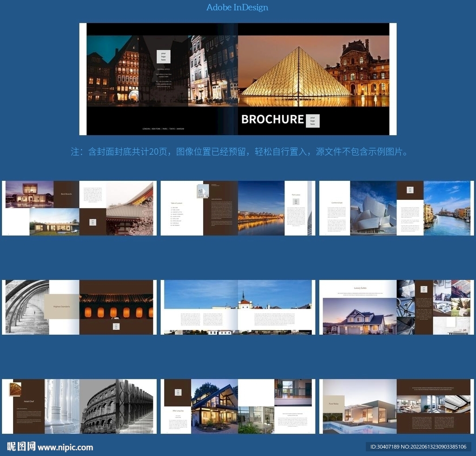Screen dimensions: 476x456
Task: Open the silver concert hall photo
Action: pos(373,208)
